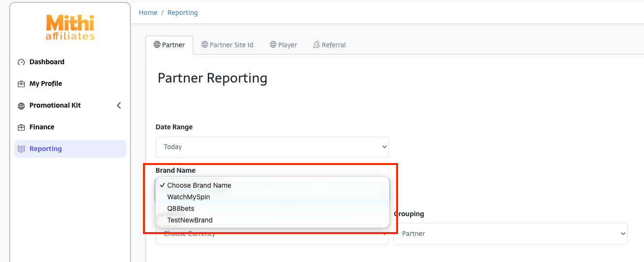This screenshot has height=262, width=644.
Task: Click the My Profile briefcase icon
Action: tap(21, 84)
